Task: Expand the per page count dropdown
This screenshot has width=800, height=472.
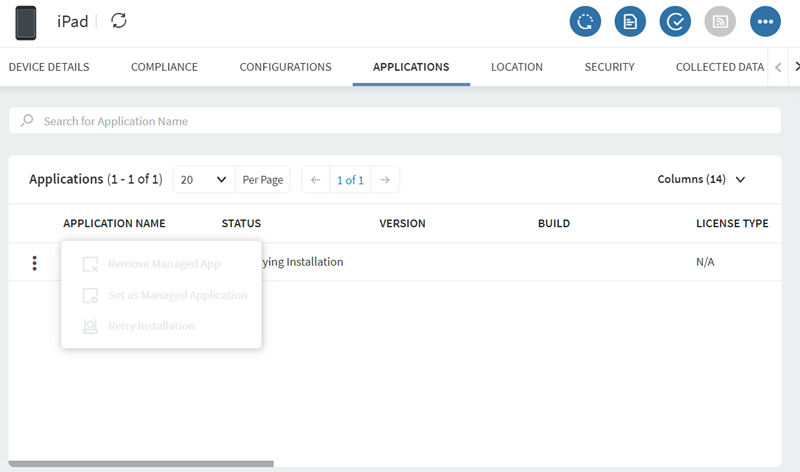Action: click(x=204, y=180)
